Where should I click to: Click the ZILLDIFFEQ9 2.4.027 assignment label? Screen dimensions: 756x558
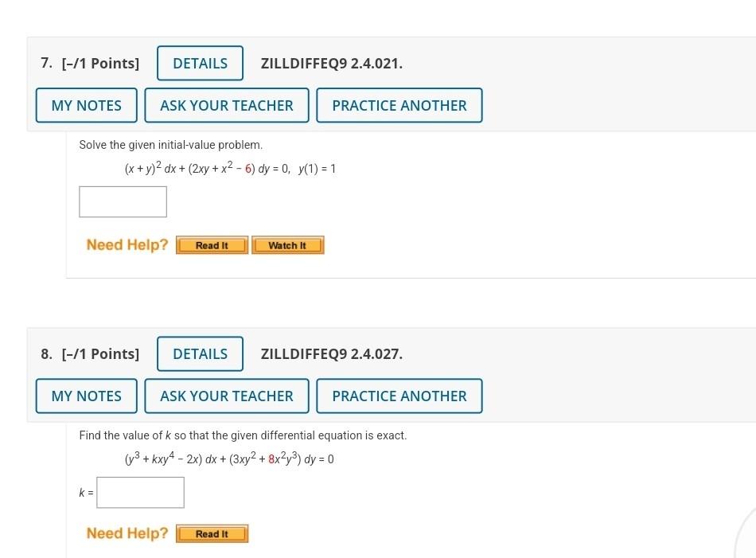332,353
